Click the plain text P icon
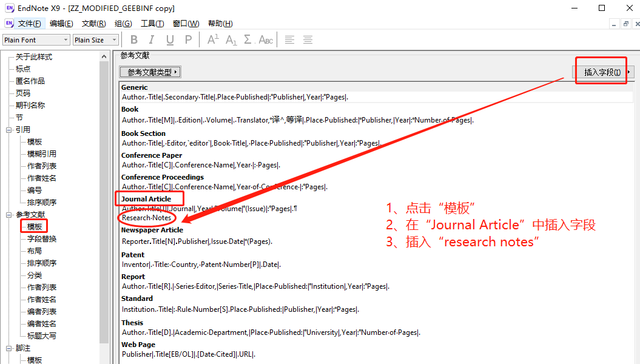Viewport: 640px width, 364px height. pos(187,39)
